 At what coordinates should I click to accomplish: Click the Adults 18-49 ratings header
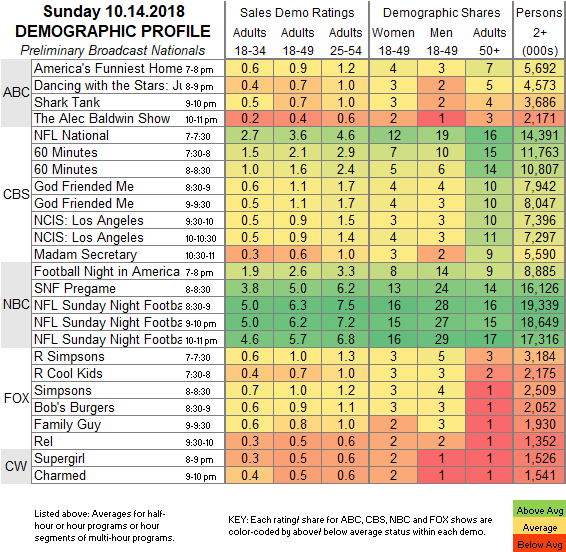coord(297,41)
